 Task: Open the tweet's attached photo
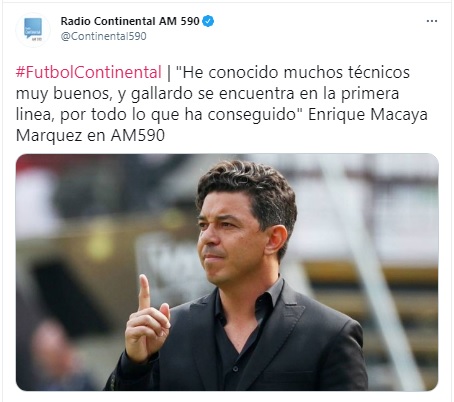coord(227,272)
